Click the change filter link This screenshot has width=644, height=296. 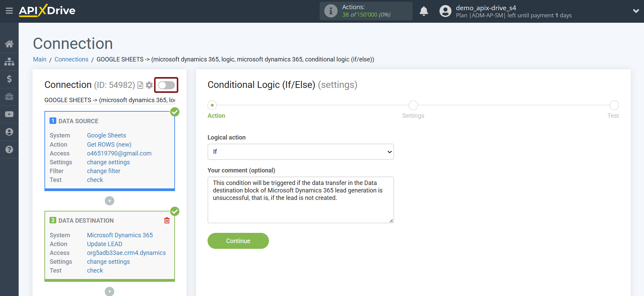(x=104, y=171)
